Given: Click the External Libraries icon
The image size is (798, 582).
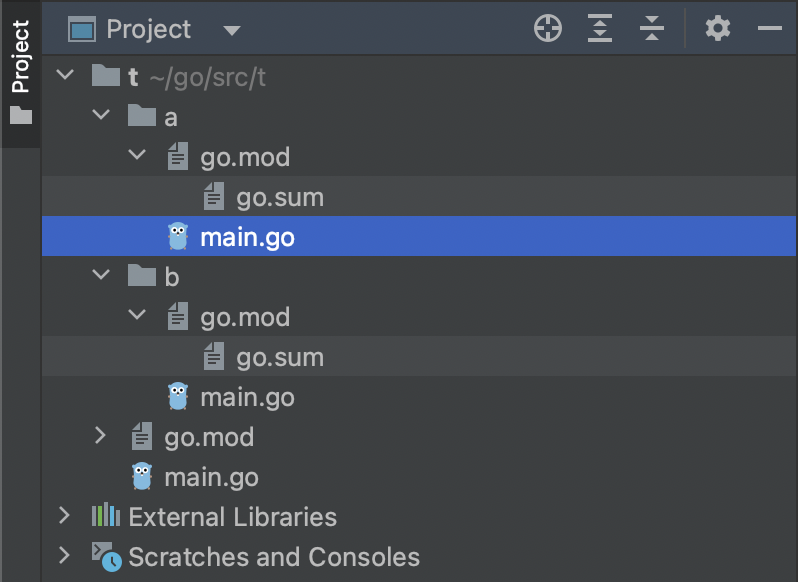Looking at the screenshot, I should coord(106,517).
